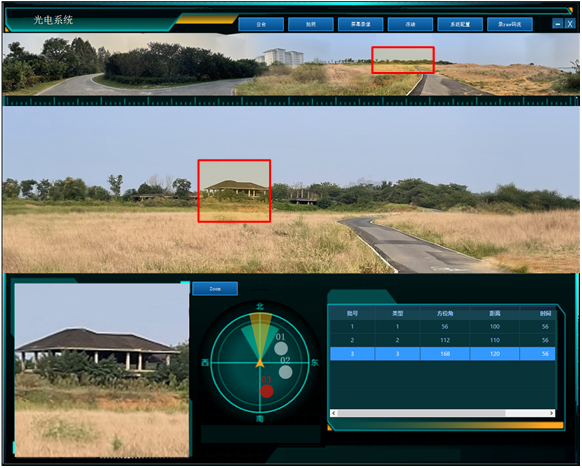The width and height of the screenshot is (582, 468).
Task: Click the 录raw码流 record stream button
Action: [510, 24]
